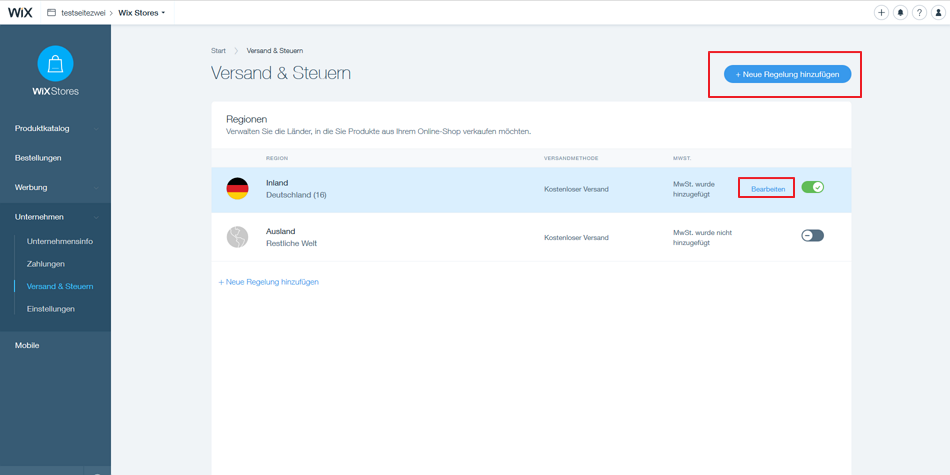Open the notifications bell icon

pyautogui.click(x=900, y=13)
